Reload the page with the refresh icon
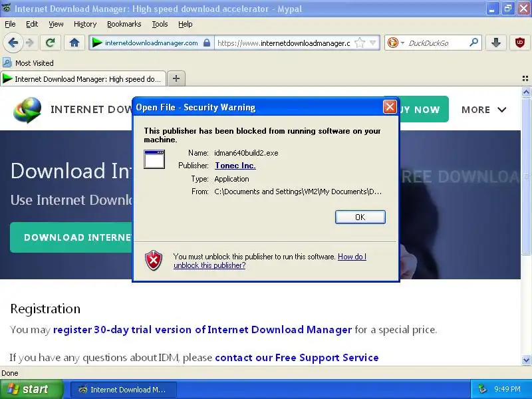The image size is (532, 399). coord(51,43)
